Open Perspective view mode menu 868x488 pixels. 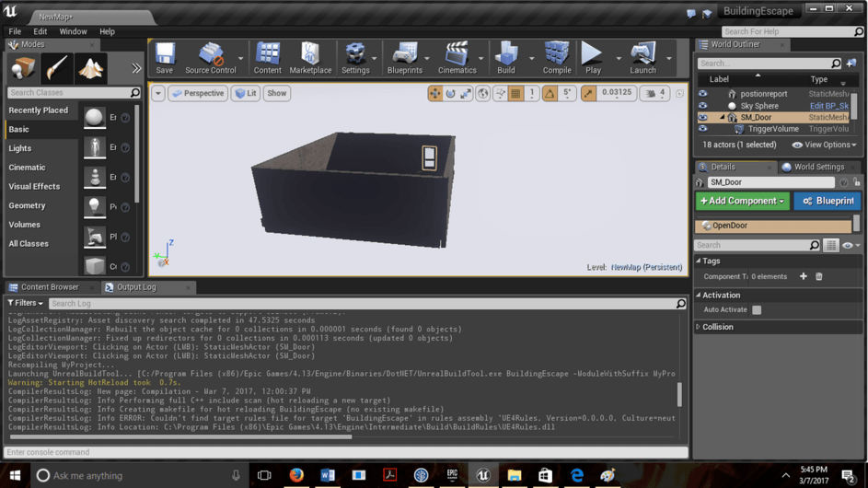coord(198,93)
